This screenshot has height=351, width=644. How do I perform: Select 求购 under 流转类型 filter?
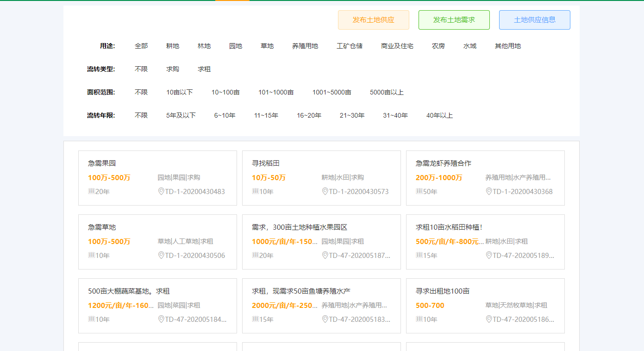(173, 69)
